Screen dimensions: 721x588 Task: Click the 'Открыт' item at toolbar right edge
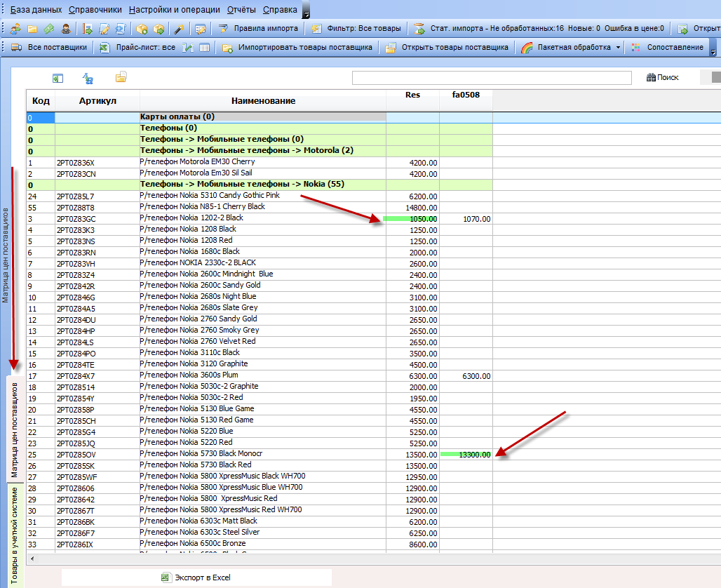(x=699, y=29)
